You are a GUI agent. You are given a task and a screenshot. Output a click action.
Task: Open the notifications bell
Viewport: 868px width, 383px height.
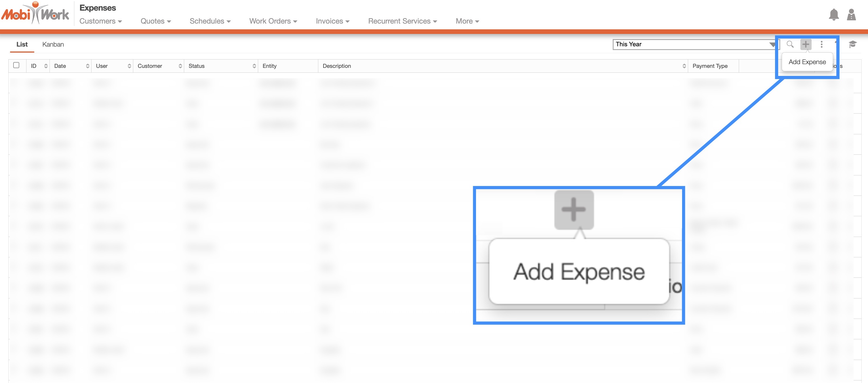[x=834, y=15]
